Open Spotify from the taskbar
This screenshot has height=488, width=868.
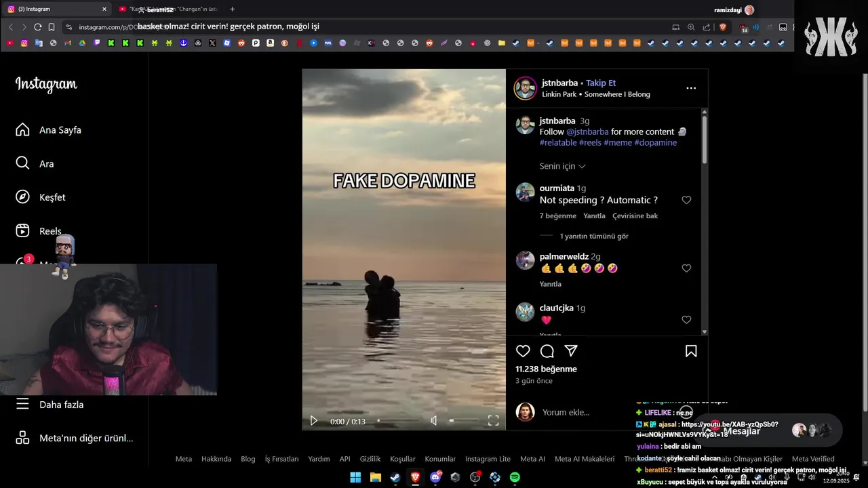(x=515, y=477)
